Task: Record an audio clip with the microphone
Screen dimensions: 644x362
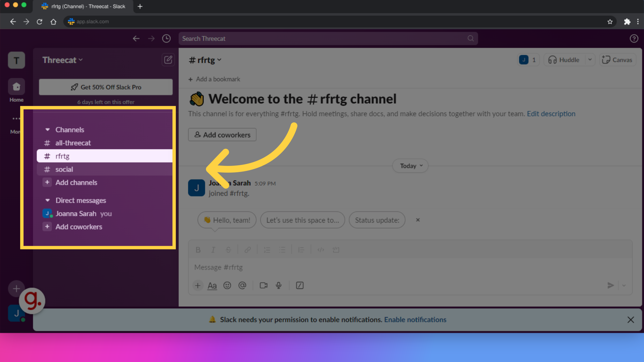Action: [278, 286]
